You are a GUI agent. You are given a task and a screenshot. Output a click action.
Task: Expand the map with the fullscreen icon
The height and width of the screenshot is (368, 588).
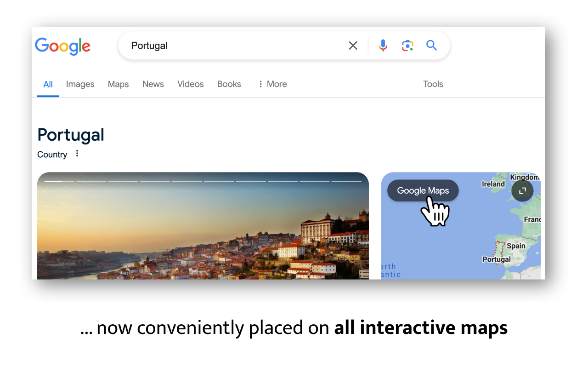(522, 190)
